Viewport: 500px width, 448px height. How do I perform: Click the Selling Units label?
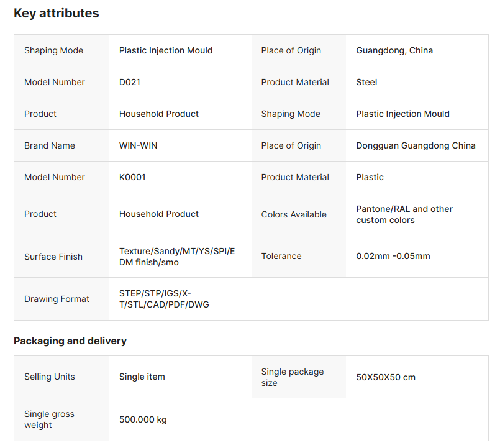50,377
